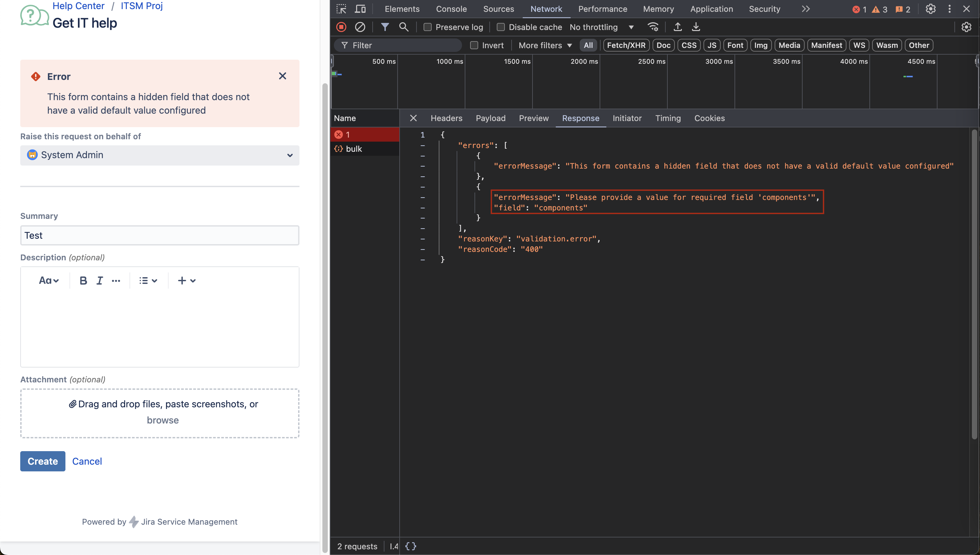Switch to the Payload tab
This screenshot has width=980, height=555.
coord(491,118)
